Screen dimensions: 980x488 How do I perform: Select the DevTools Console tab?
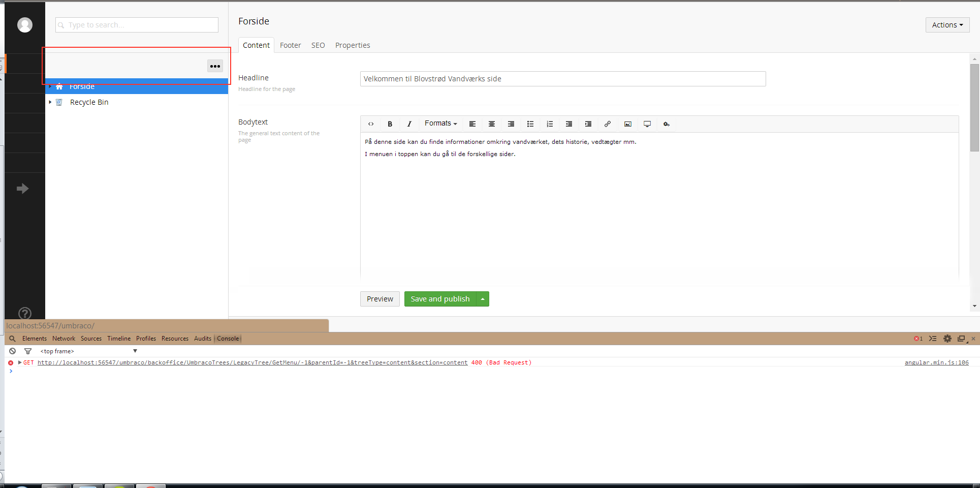pos(228,339)
